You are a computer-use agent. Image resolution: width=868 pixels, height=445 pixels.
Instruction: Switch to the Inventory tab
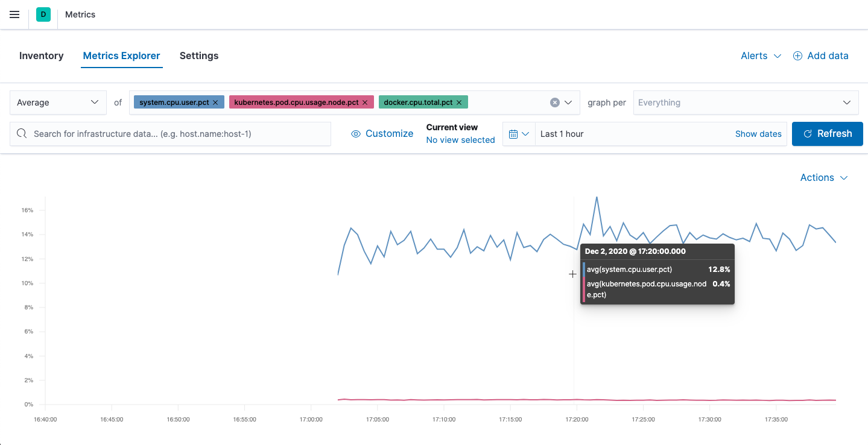point(41,55)
